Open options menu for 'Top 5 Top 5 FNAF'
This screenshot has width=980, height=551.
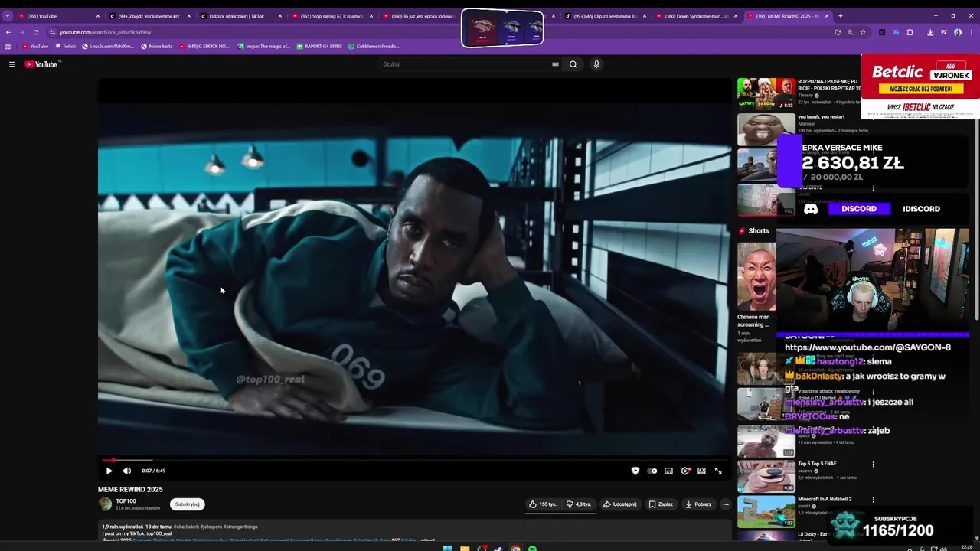click(x=873, y=464)
